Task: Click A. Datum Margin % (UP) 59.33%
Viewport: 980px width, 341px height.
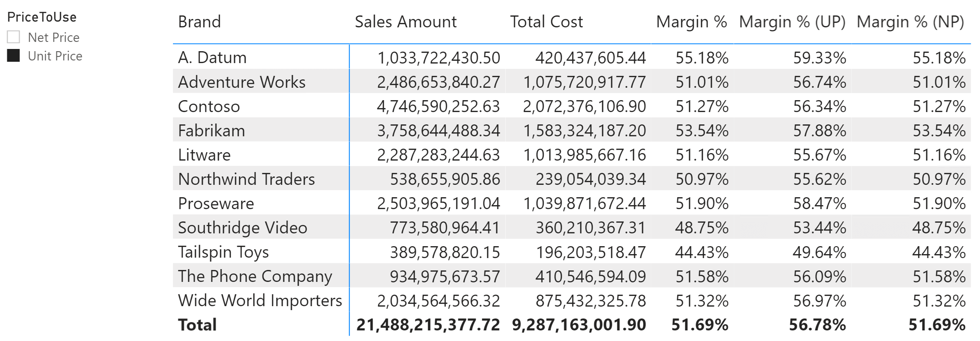Action: click(x=819, y=58)
